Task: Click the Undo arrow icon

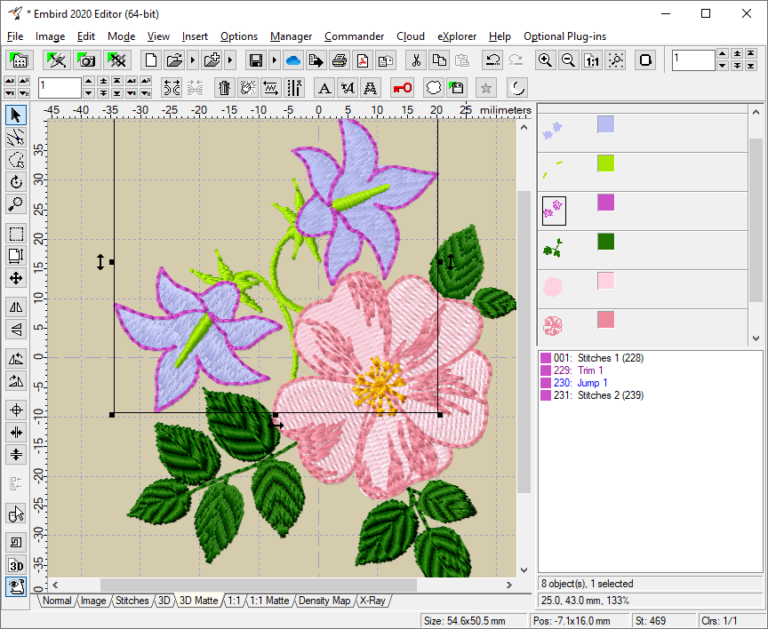Action: (x=492, y=60)
